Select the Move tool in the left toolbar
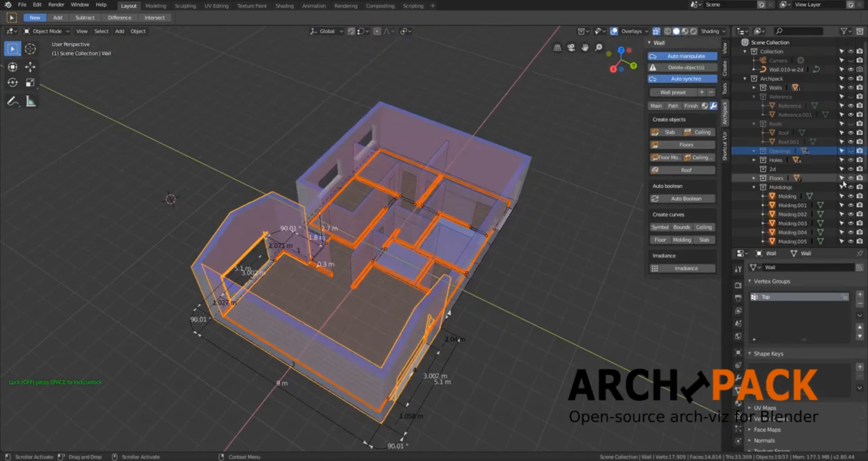This screenshot has height=461, width=868. tap(30, 66)
